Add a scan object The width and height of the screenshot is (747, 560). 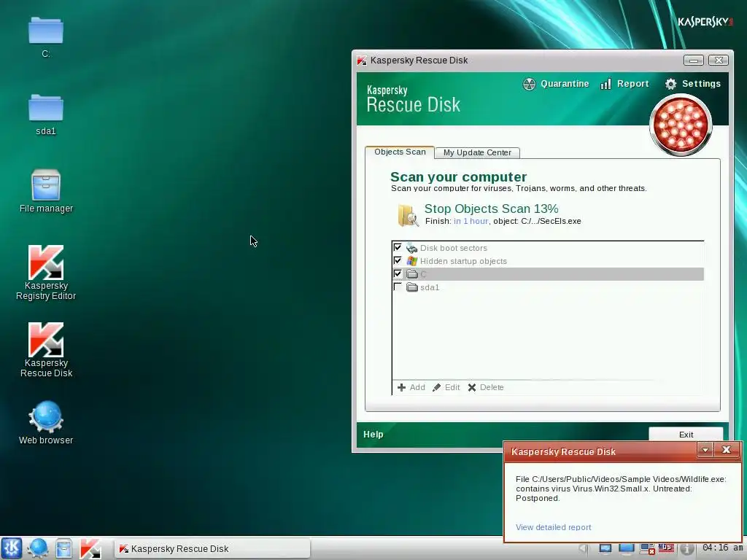tap(411, 387)
